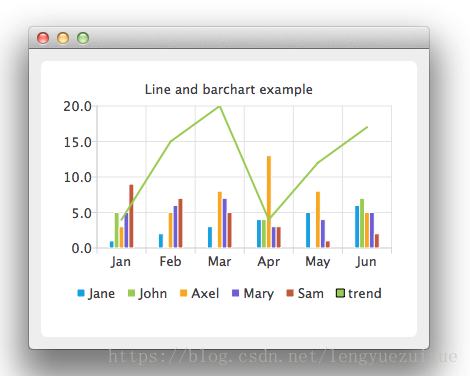Click the Mary legend color marker
The image size is (470, 376).
tap(235, 293)
